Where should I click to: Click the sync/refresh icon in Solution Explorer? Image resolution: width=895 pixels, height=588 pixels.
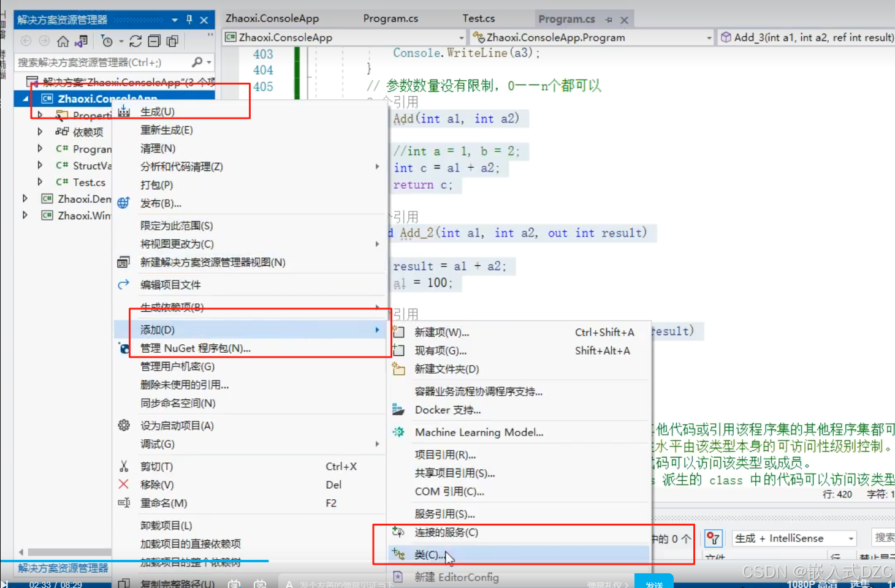point(135,41)
